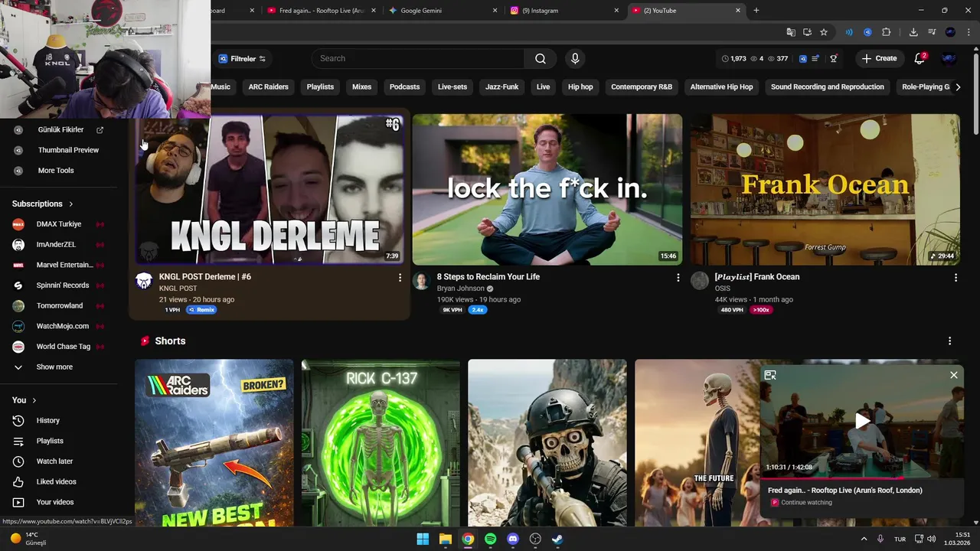Seek on mini player progress bar
Screen dimensions: 980x551
(861, 478)
